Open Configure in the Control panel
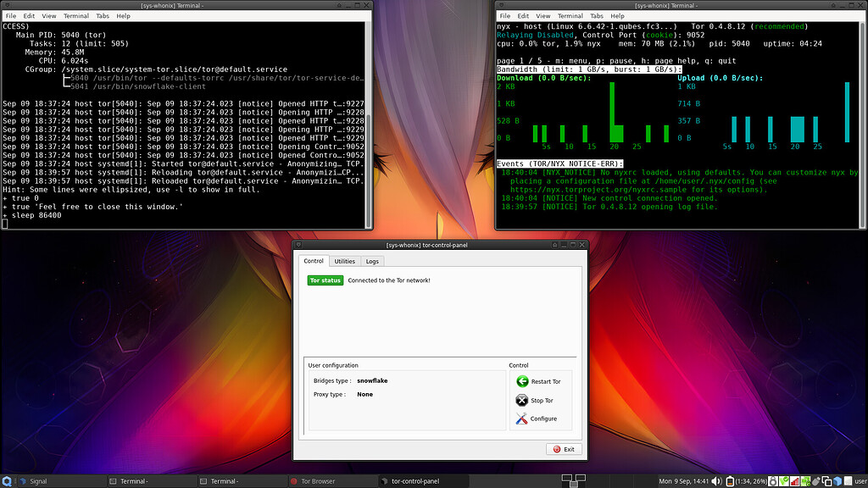The image size is (868, 488). point(530,419)
